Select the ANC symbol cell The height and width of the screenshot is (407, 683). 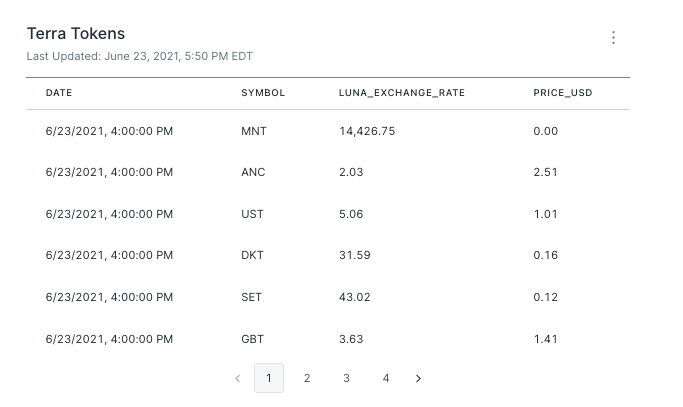click(x=253, y=172)
